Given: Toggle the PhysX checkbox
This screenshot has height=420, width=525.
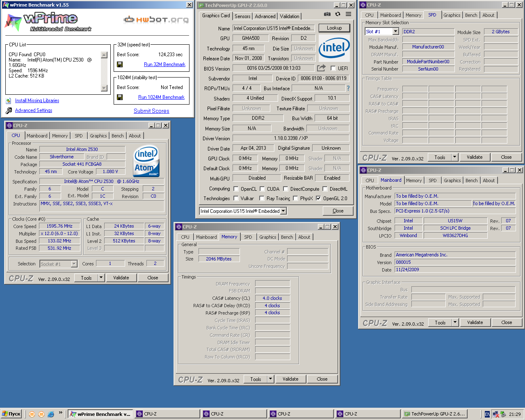Looking at the screenshot, I should click(295, 199).
